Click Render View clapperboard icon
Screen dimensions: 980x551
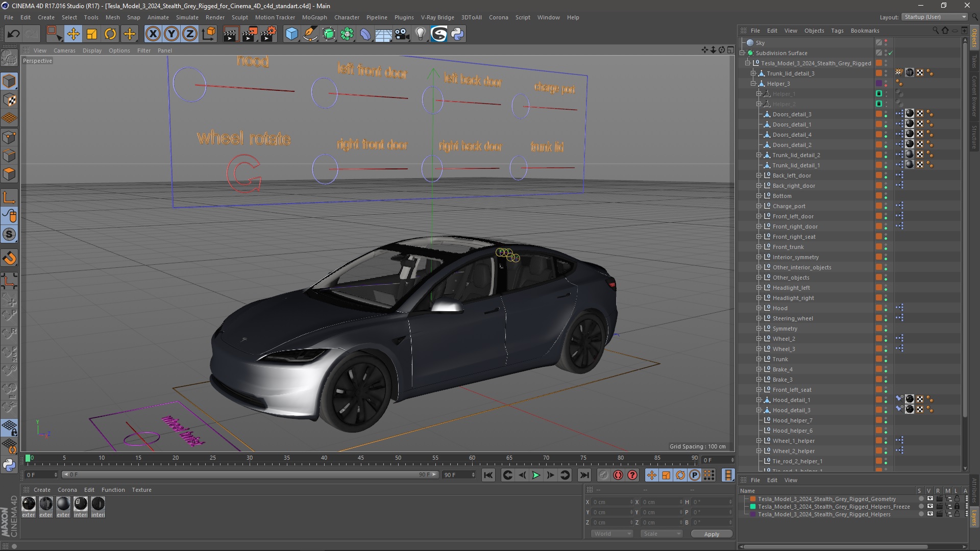(x=231, y=34)
